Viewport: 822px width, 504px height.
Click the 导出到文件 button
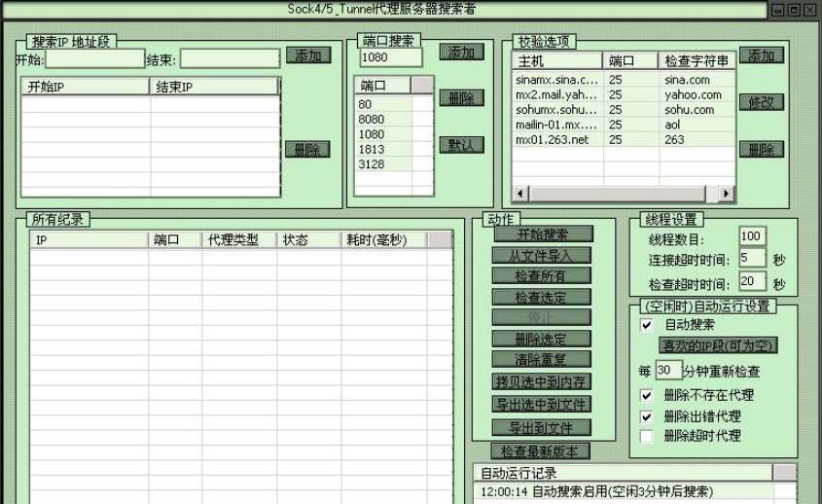click(x=541, y=428)
